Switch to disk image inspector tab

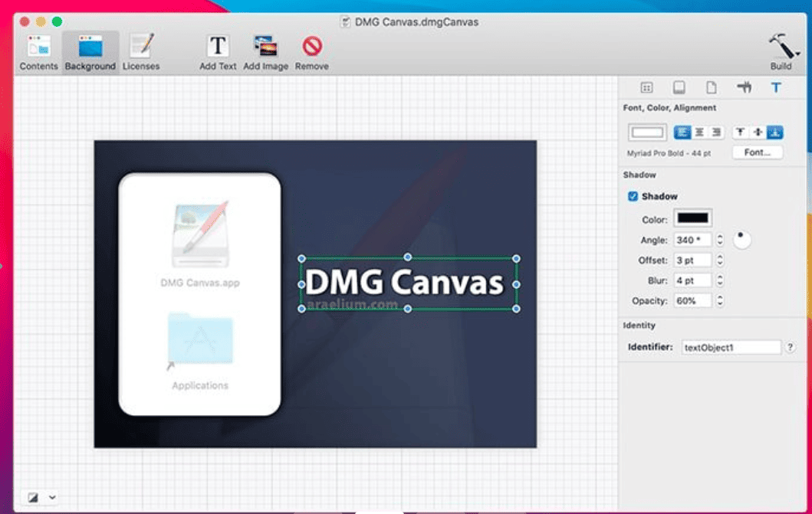(x=679, y=87)
